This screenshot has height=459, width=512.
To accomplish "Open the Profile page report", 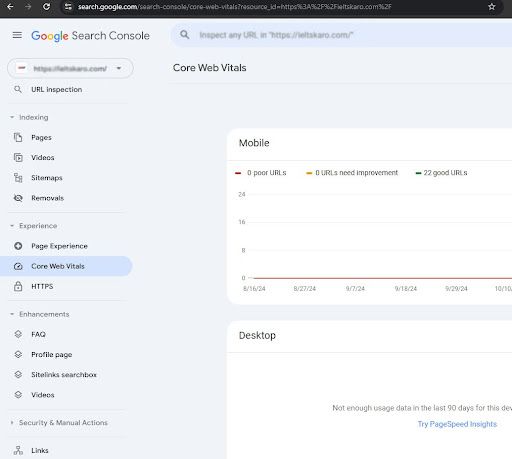I will click(52, 355).
